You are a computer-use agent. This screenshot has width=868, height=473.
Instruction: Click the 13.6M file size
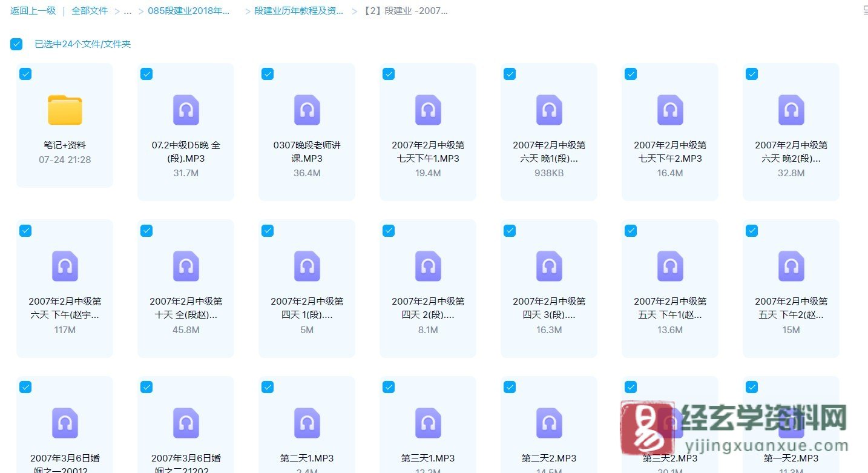tap(670, 330)
